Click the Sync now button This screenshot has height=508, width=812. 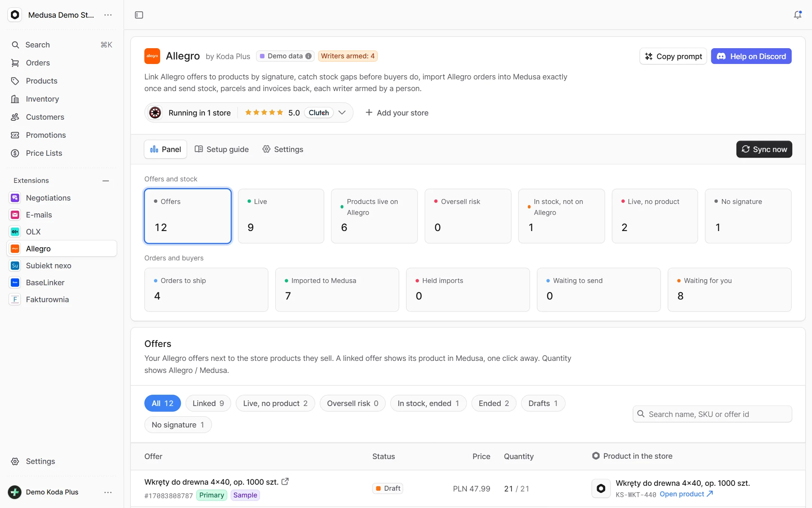tap(764, 149)
